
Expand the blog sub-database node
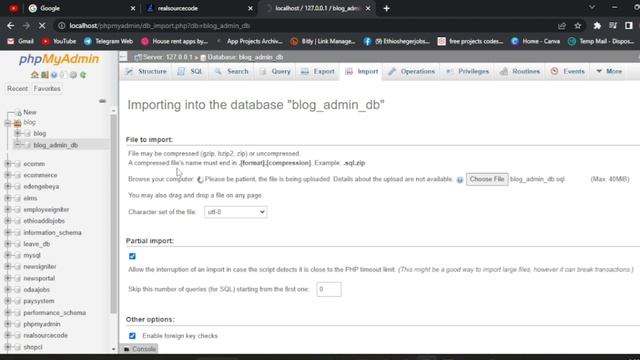click(18, 133)
